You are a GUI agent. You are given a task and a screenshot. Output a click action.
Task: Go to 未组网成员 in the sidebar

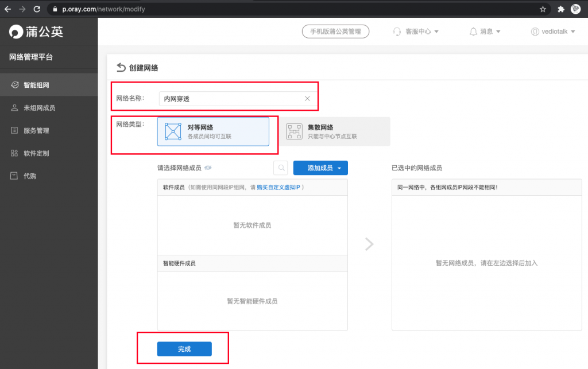click(x=39, y=108)
